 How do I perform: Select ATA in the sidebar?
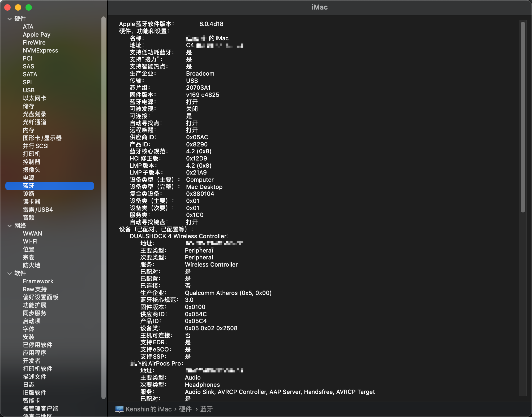[x=28, y=27]
